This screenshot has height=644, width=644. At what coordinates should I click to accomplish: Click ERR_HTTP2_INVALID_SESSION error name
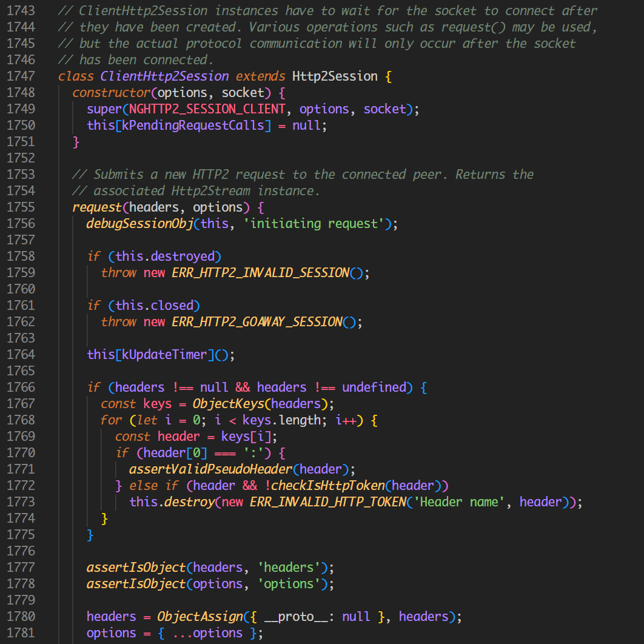click(x=261, y=273)
